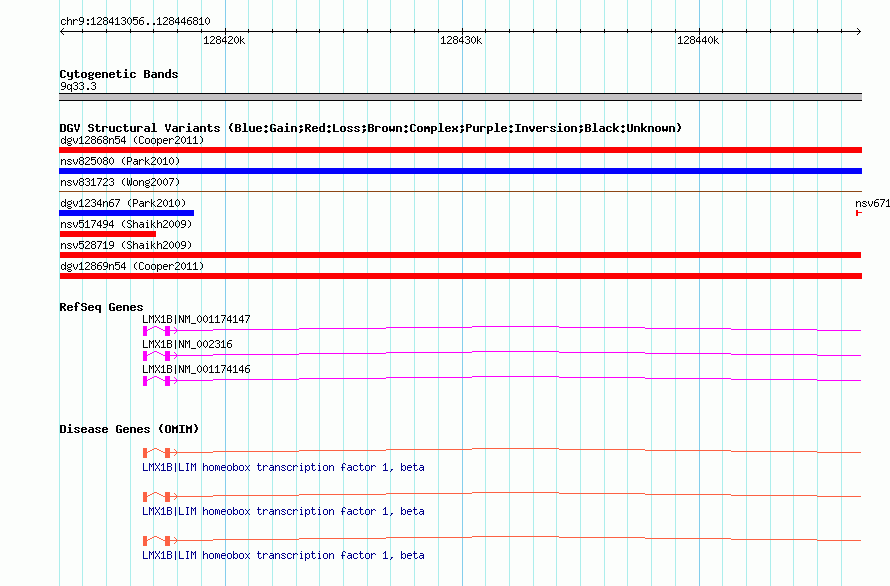Open the LMX1B|NM_001174147 transcript label

pyautogui.click(x=196, y=319)
